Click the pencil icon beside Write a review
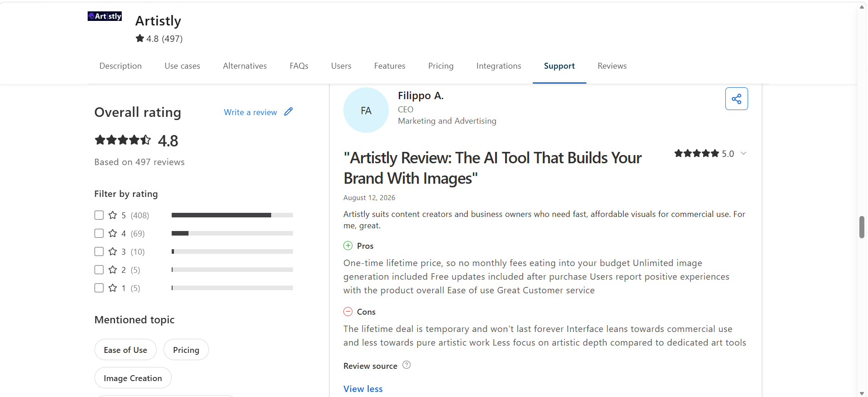868x397 pixels. click(x=288, y=111)
